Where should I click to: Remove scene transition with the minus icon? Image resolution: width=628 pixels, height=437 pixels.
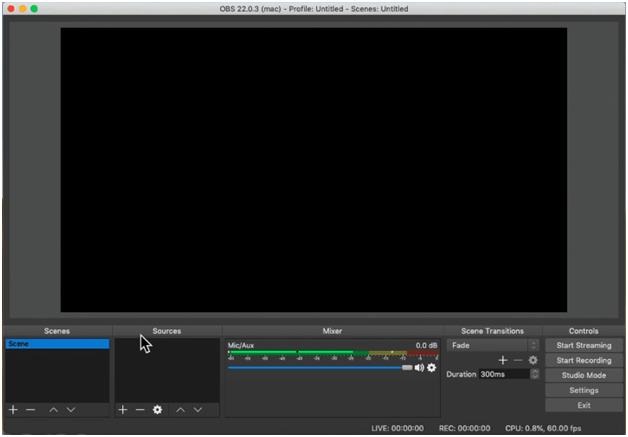click(518, 360)
